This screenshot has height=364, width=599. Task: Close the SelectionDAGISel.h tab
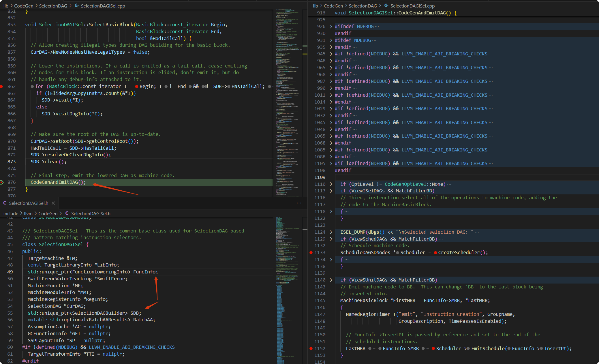click(x=53, y=203)
